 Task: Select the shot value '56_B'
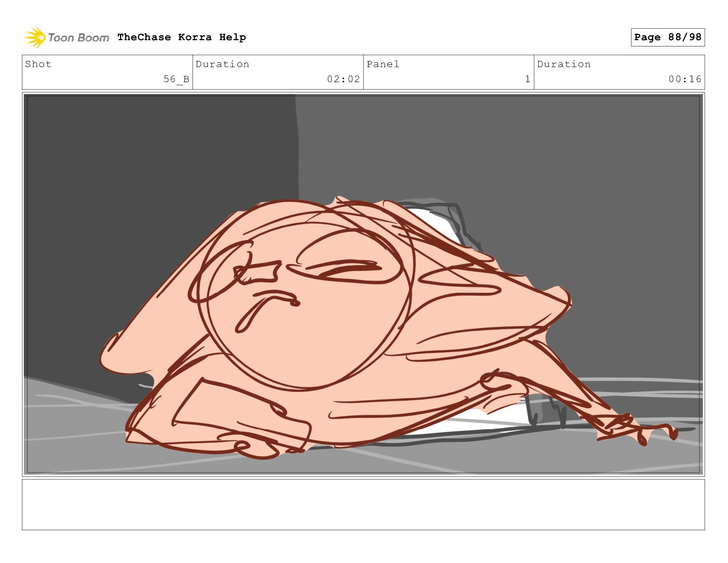[x=176, y=79]
